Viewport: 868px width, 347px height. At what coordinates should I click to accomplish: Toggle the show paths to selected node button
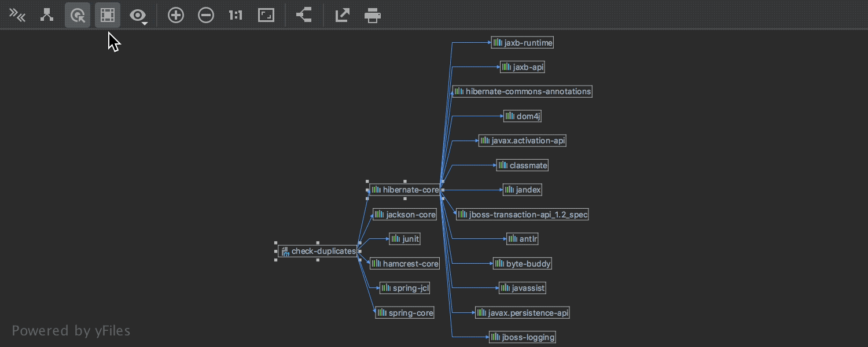point(78,15)
